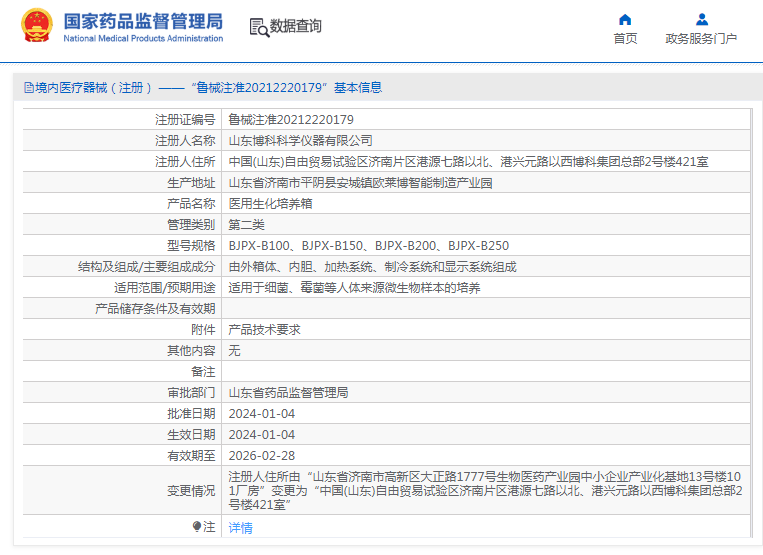Click the 国家药品监督管理局 title
This screenshot has height=555, width=763.
coord(143,21)
